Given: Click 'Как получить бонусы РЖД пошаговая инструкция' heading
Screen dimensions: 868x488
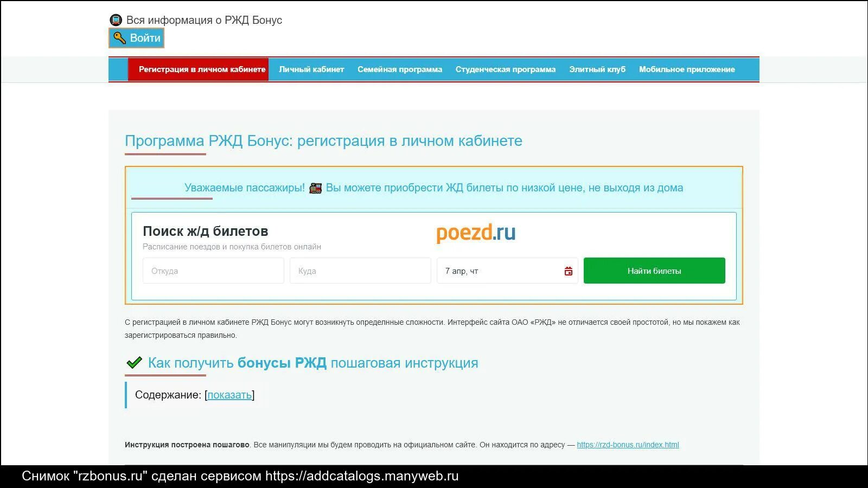Looking at the screenshot, I should [313, 363].
